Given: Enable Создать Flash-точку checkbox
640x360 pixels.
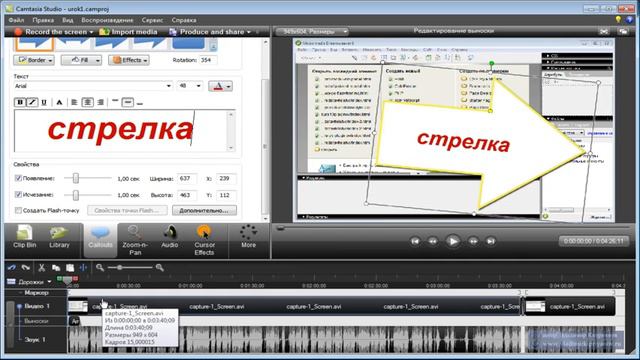Looking at the screenshot, I should pos(18,210).
